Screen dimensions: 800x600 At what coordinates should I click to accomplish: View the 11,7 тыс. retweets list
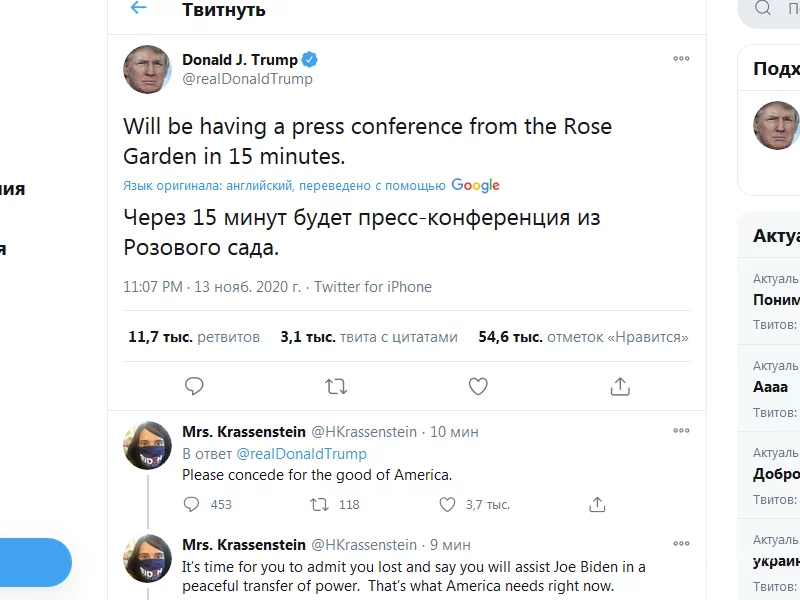tap(194, 337)
